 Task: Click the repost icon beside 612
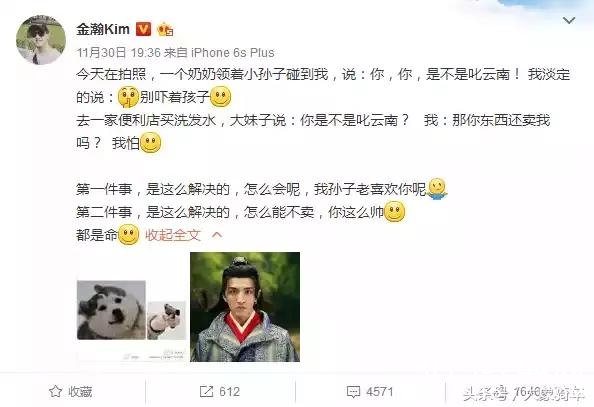(x=206, y=391)
